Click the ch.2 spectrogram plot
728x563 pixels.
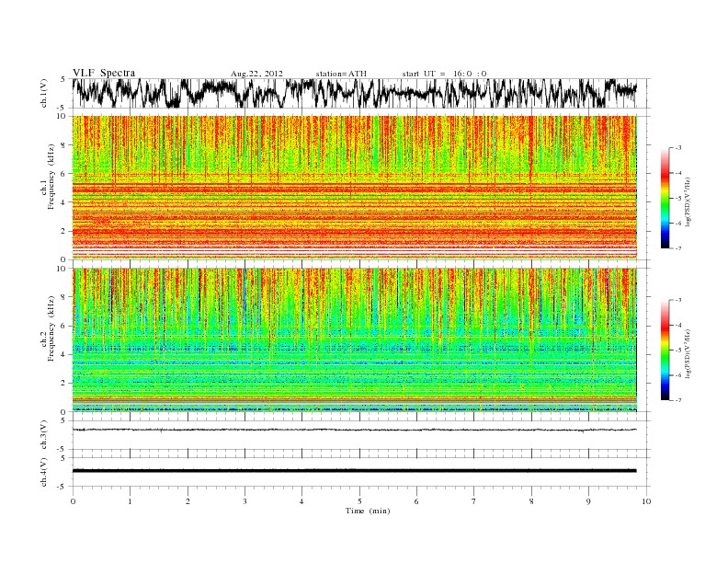pyautogui.click(x=355, y=340)
